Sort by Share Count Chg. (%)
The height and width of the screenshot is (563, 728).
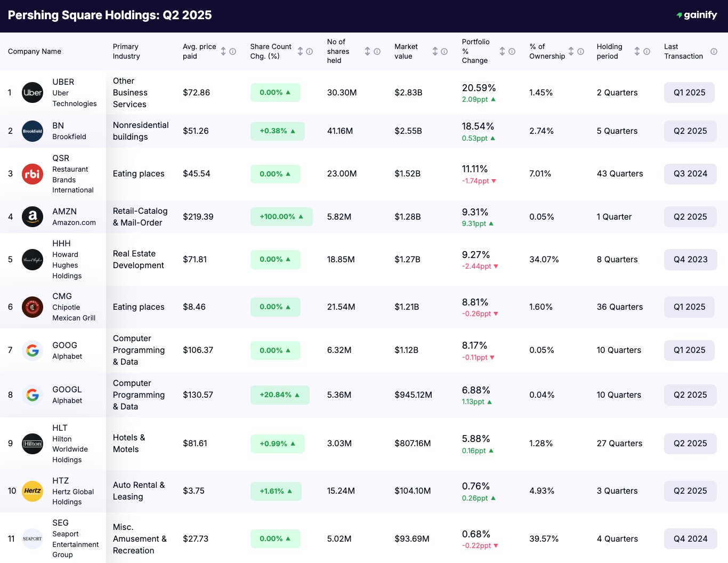click(x=300, y=51)
